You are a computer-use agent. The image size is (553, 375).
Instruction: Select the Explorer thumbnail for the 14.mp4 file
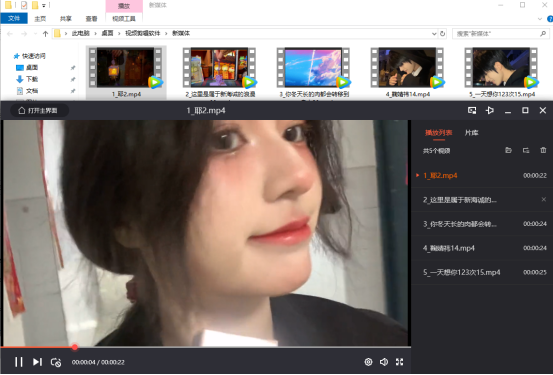pos(408,68)
